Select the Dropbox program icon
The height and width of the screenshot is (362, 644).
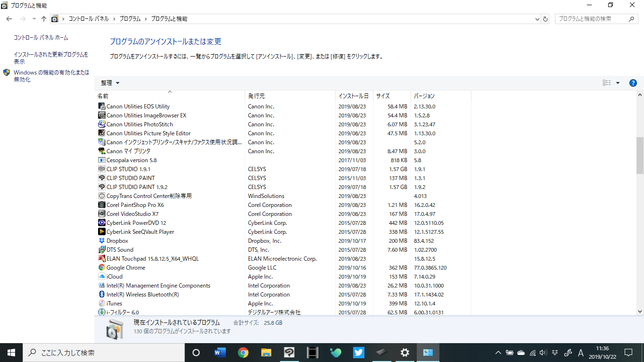pos(101,241)
